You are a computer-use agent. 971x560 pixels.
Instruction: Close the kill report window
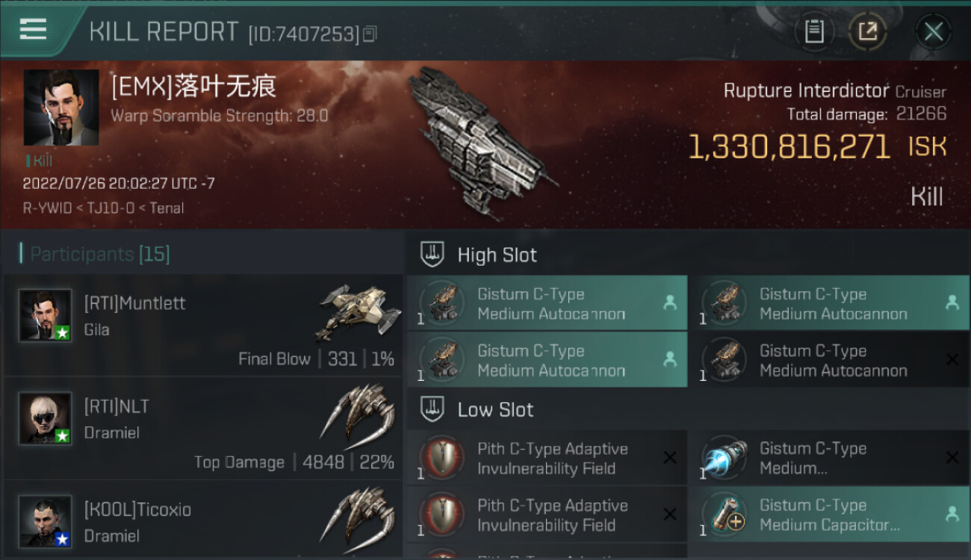tap(933, 31)
